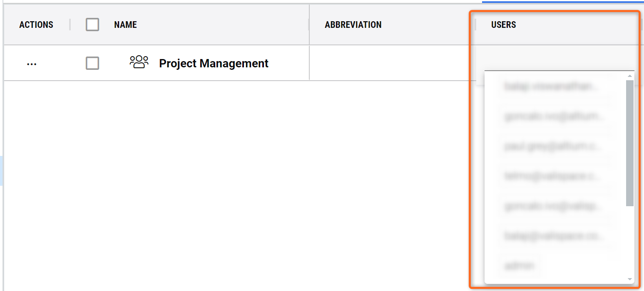Click the scrollbar down arrow in users dropdown
The height and width of the screenshot is (291, 644).
630,279
